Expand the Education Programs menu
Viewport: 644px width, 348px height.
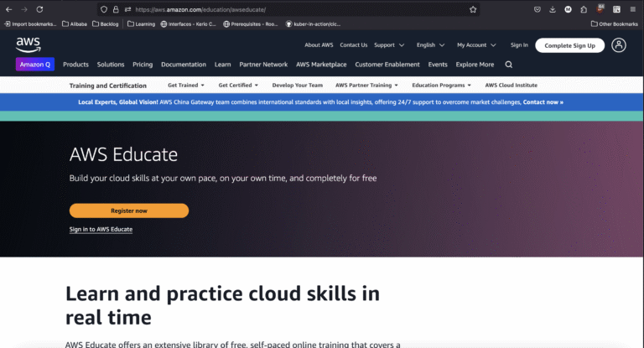[441, 85]
